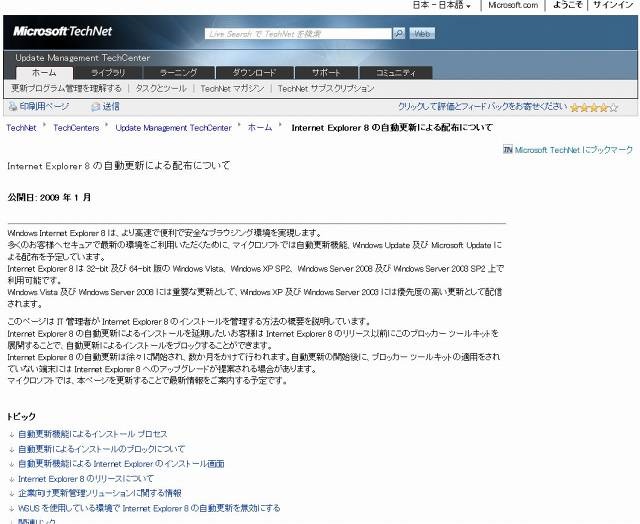
Task: Click the 印刷用ページ link
Action: point(44,107)
